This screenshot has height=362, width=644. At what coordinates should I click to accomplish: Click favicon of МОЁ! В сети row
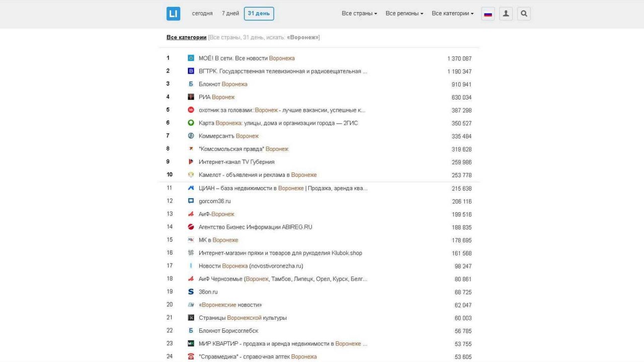191,58
